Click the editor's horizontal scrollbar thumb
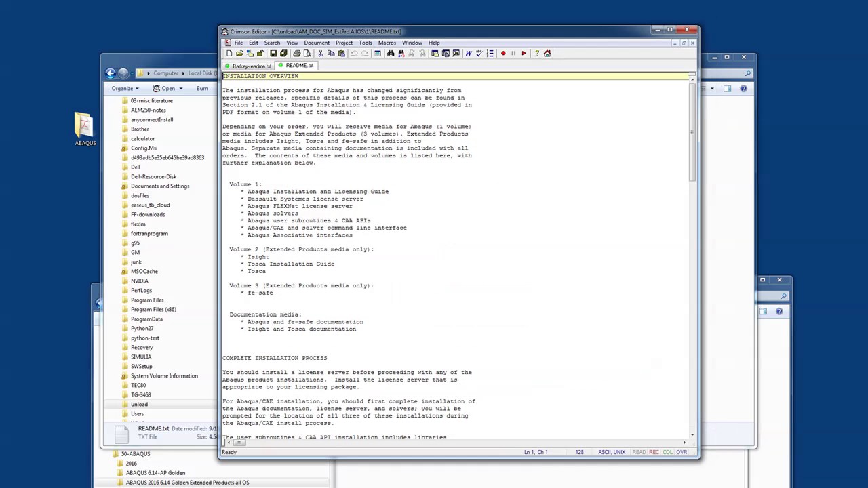Screen dimensions: 868x488 (239, 443)
